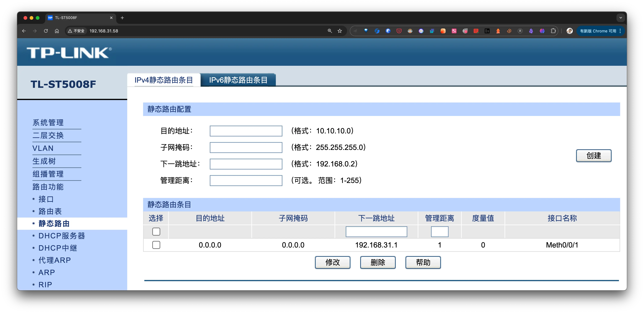This screenshot has width=644, height=313.
Task: Tick the select-all checkbox in the filter row
Action: click(156, 232)
